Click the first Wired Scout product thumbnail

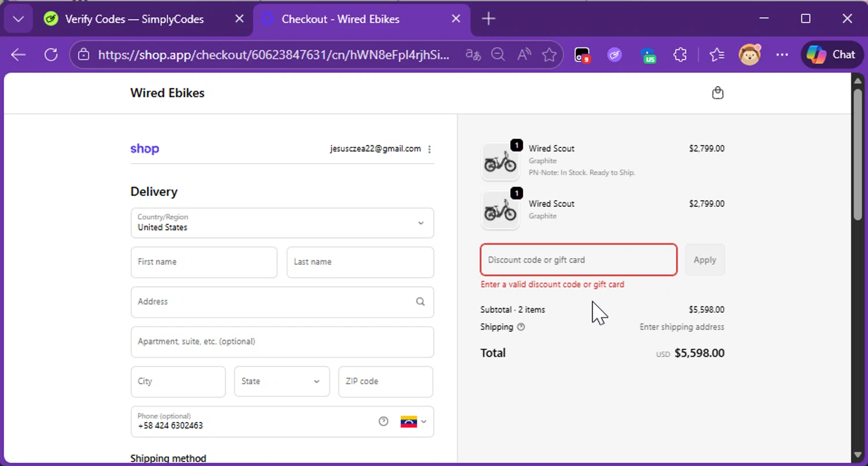click(x=501, y=162)
